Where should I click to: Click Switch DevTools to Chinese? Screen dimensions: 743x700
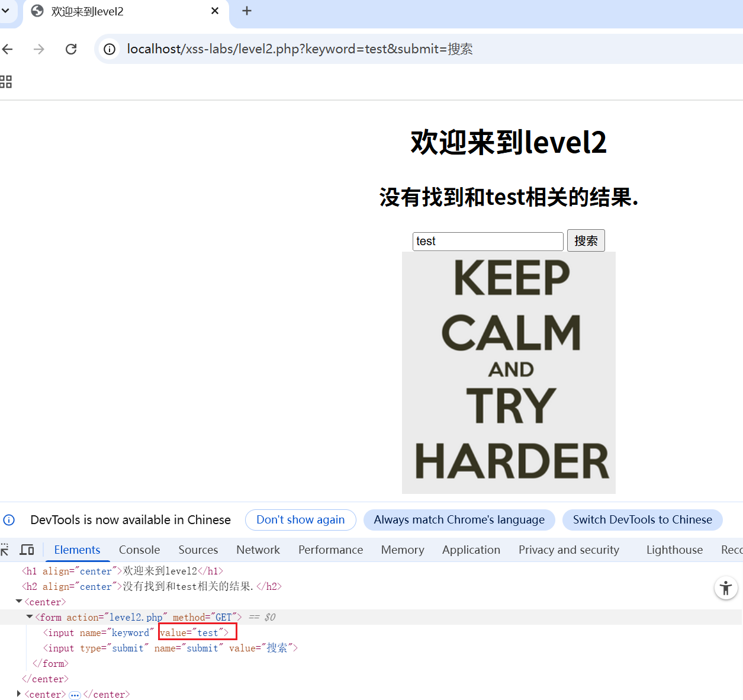(x=642, y=520)
